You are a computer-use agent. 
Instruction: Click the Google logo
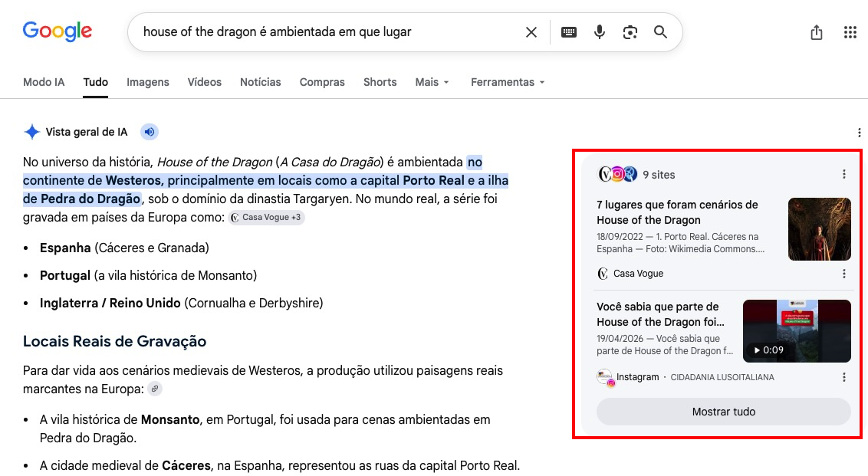tap(57, 31)
